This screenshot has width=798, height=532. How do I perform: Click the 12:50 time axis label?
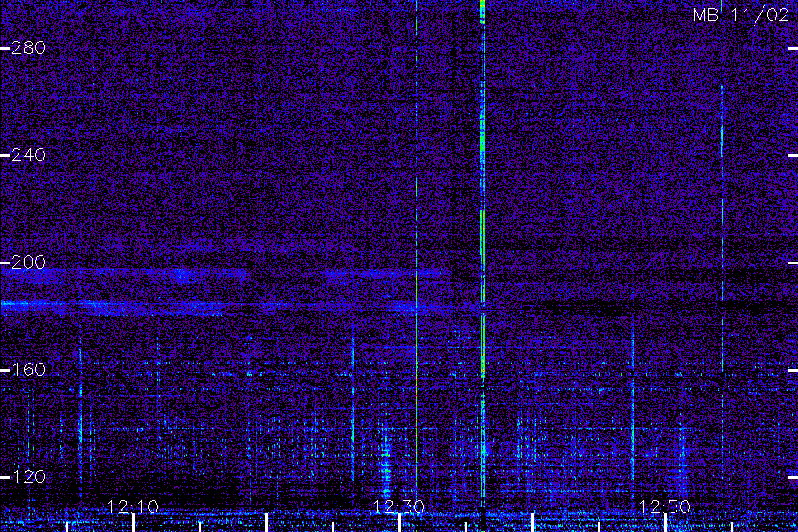pyautogui.click(x=665, y=506)
